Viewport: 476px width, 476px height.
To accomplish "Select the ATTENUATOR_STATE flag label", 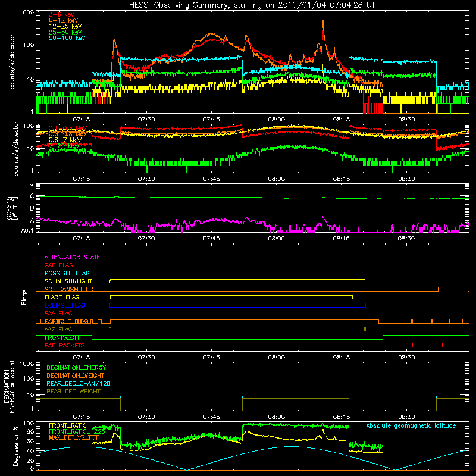I will 72,257.
